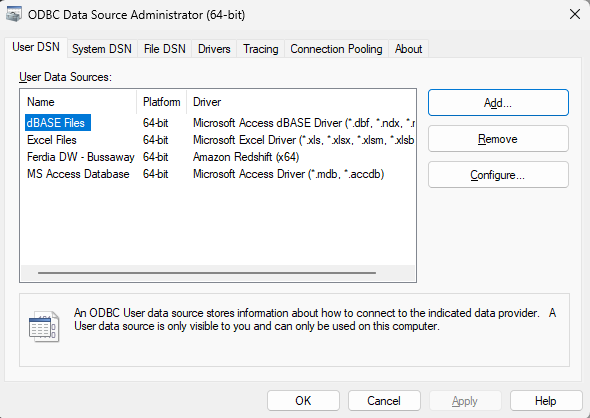Click the Platform column header
590x418 pixels.
pos(162,102)
